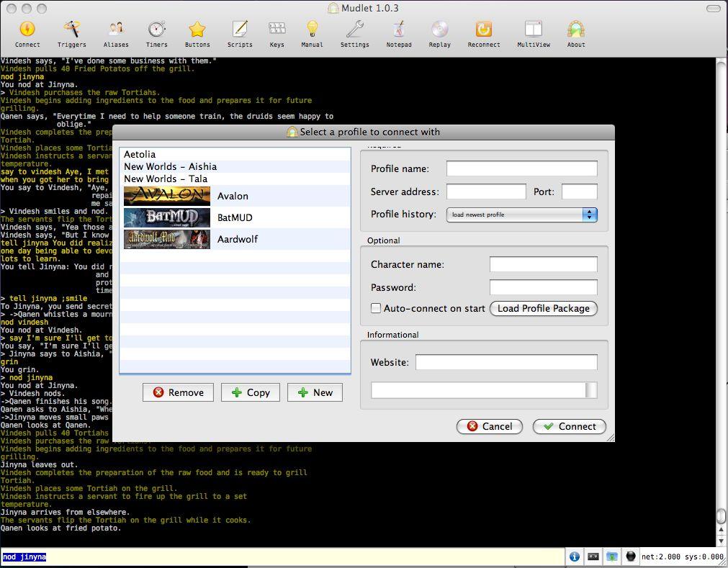
Task: Open the Triggers editor
Action: [71, 30]
